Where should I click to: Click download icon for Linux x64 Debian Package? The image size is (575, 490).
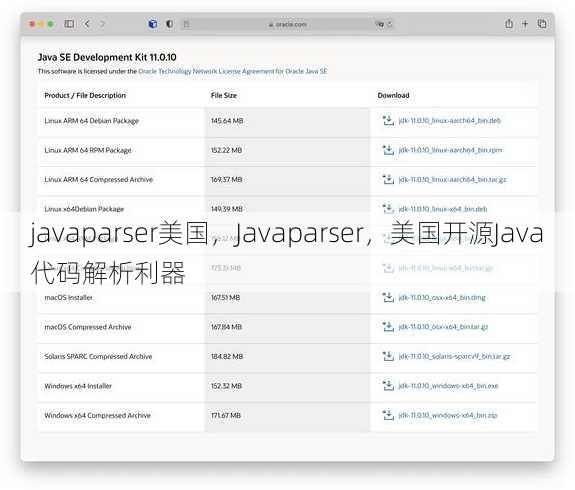(x=388, y=208)
